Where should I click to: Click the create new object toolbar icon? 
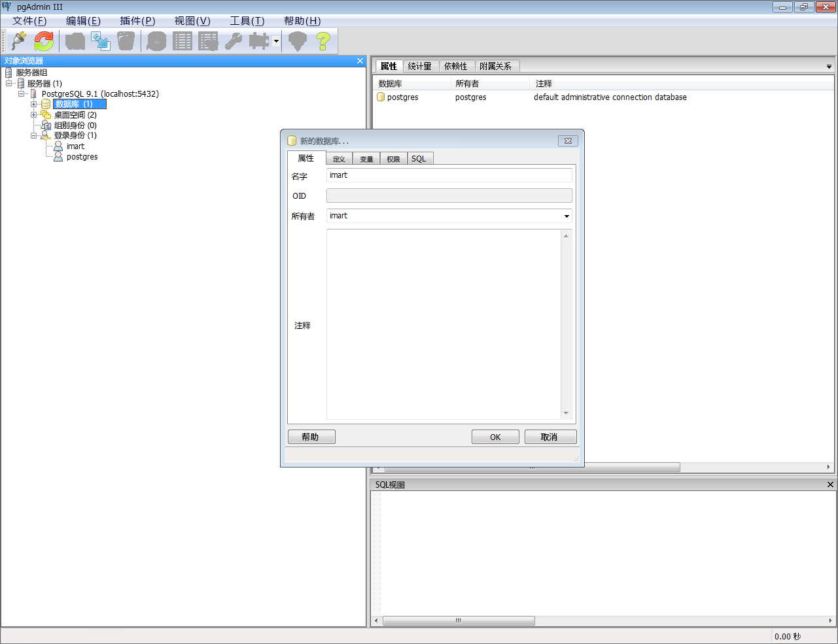coord(101,41)
